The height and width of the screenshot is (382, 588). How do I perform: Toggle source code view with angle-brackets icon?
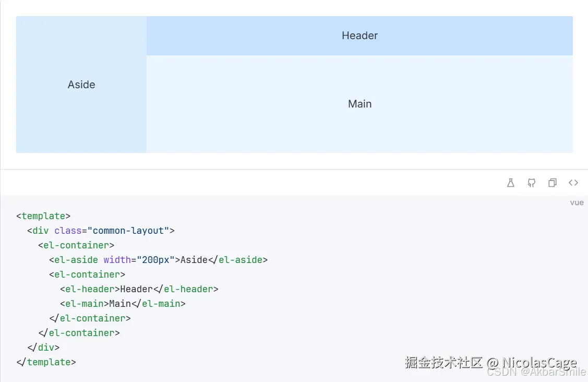tap(573, 183)
